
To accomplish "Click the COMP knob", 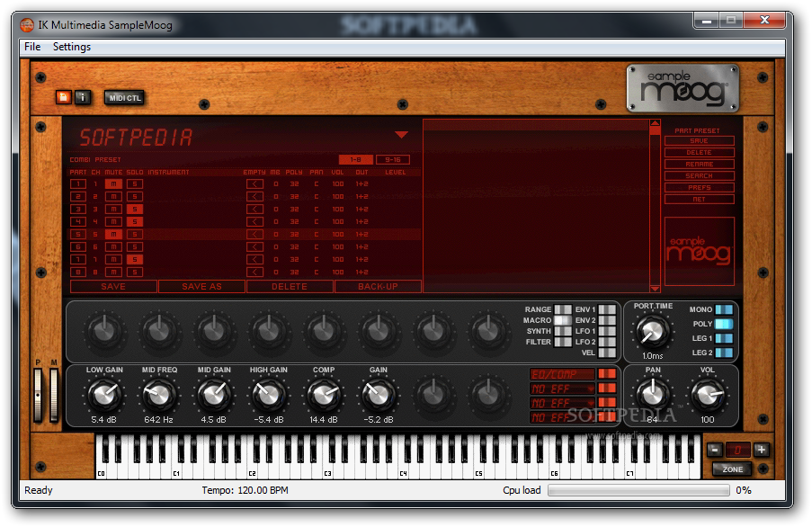I will point(324,395).
